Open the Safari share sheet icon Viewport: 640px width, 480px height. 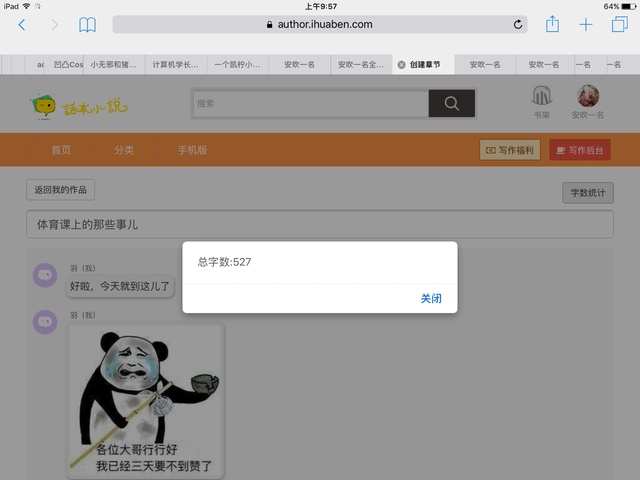click(551, 23)
